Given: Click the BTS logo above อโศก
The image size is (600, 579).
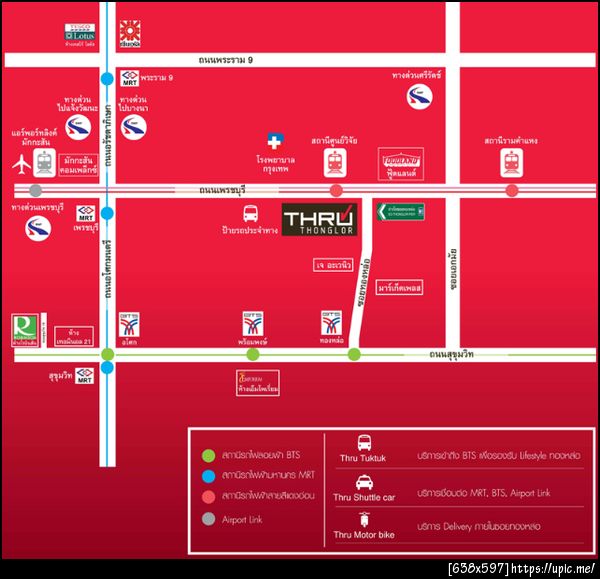Looking at the screenshot, I should pos(129,325).
